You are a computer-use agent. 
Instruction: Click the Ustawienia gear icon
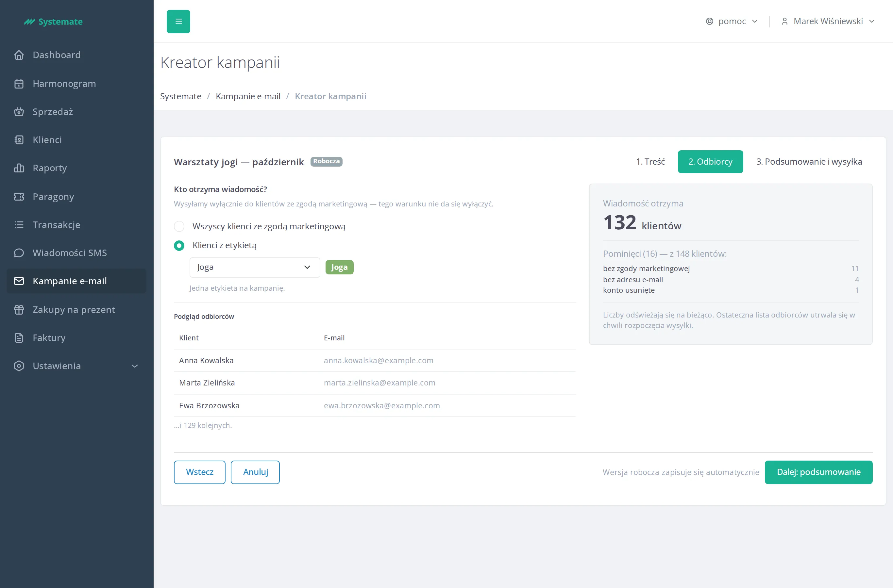pyautogui.click(x=19, y=366)
